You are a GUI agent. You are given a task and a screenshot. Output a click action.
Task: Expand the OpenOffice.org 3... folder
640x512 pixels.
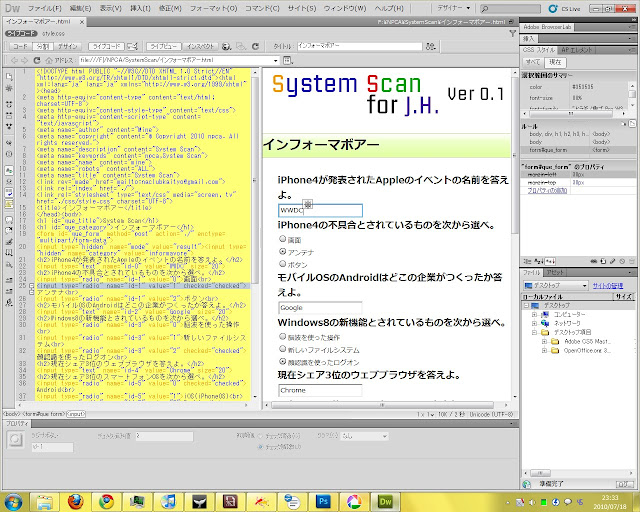[x=544, y=350]
